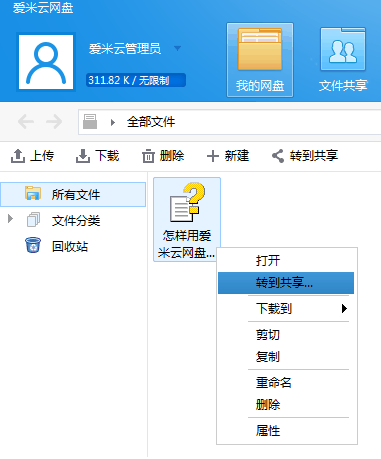Open the 下载到 submenu
The image size is (381, 459).
click(287, 309)
